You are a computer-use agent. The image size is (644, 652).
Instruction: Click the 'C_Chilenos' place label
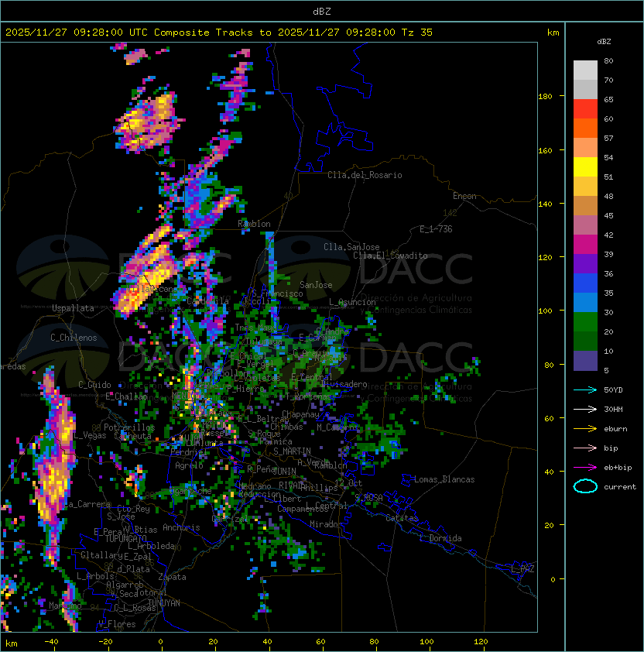tap(74, 338)
